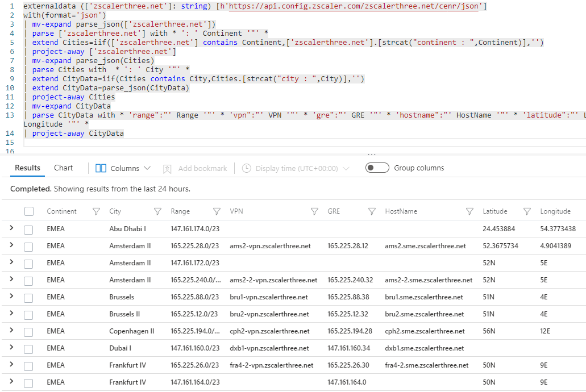Click the pane splitter ellipsis handle

click(372, 155)
